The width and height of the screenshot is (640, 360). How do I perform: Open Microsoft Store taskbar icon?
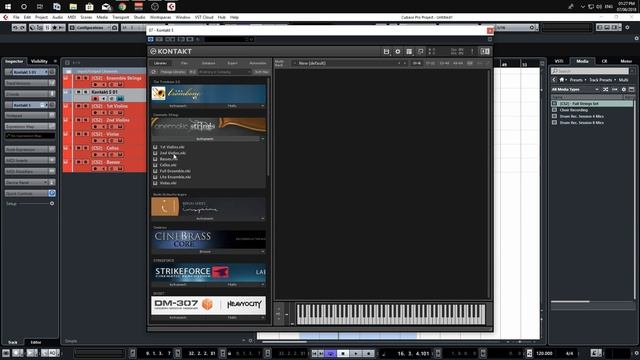click(x=89, y=7)
